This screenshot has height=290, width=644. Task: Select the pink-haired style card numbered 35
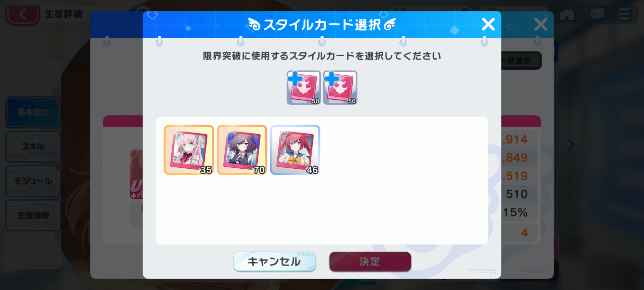tap(189, 150)
